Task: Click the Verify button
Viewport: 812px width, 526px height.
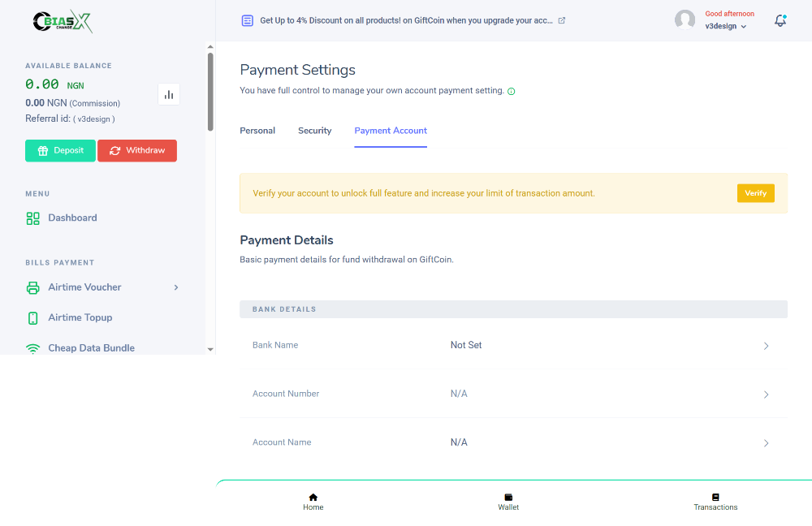Action: (x=755, y=193)
